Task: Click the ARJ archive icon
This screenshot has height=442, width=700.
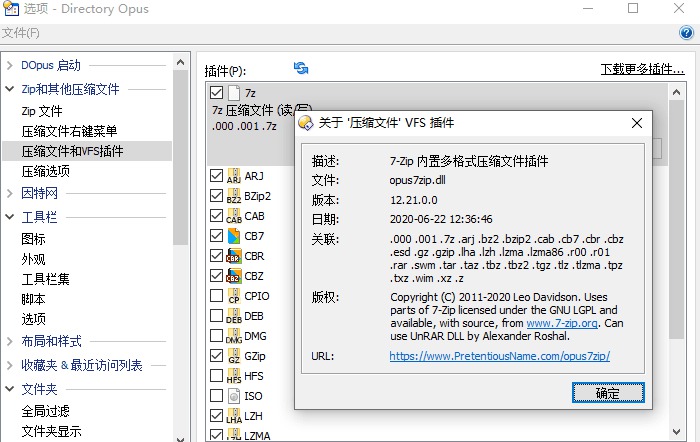Action: pyautogui.click(x=234, y=176)
